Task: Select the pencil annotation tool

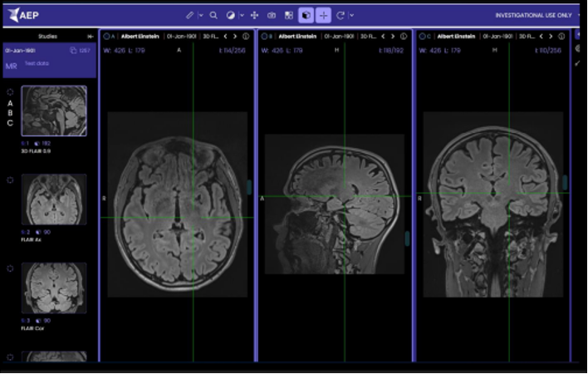Action: [x=190, y=15]
